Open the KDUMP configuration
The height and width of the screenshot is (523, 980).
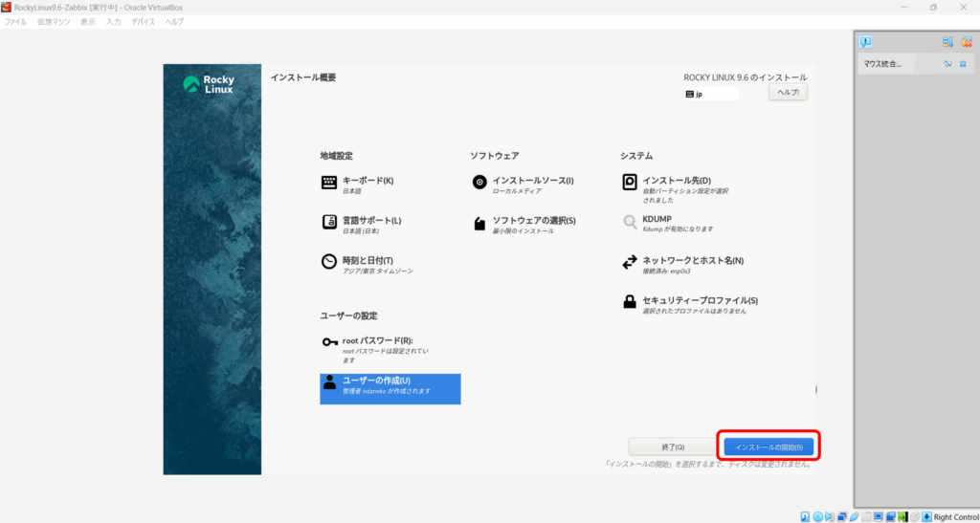click(x=668, y=224)
